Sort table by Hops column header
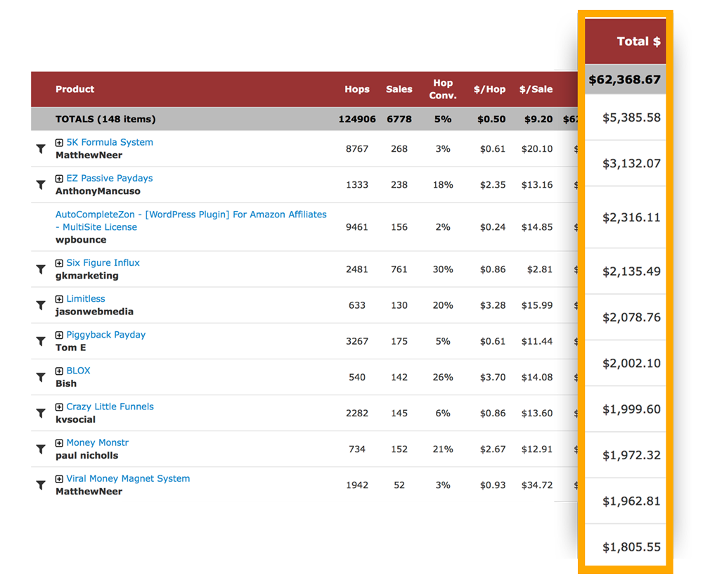 (357, 89)
